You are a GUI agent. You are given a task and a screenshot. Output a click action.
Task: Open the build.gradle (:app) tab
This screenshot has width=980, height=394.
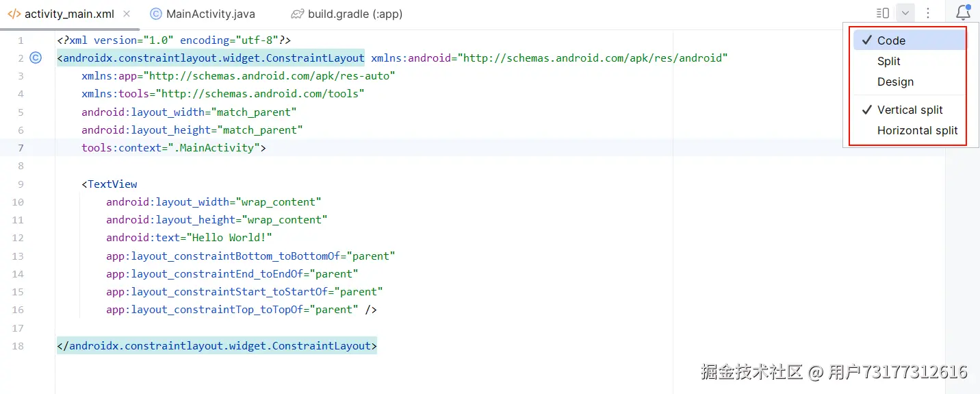pos(346,14)
